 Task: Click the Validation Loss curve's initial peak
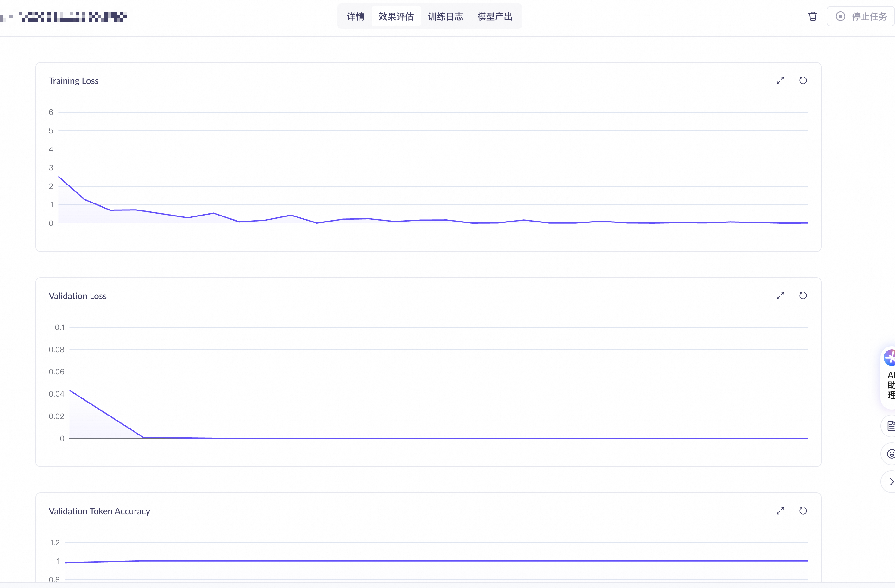(70, 391)
